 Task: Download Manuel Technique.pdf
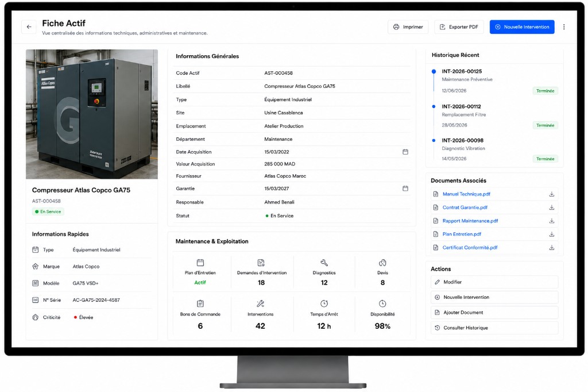[x=552, y=194]
